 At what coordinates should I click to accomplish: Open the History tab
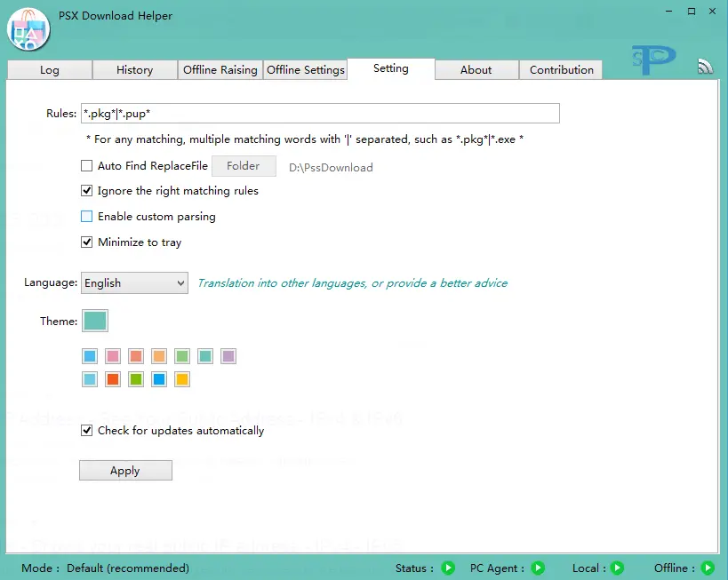click(x=134, y=69)
